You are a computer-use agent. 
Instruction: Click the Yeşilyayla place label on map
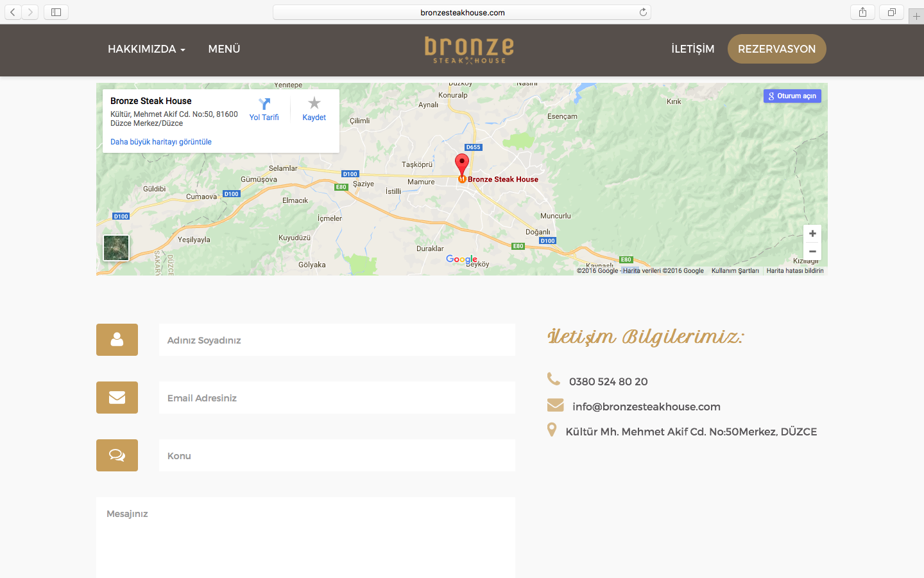tap(194, 240)
